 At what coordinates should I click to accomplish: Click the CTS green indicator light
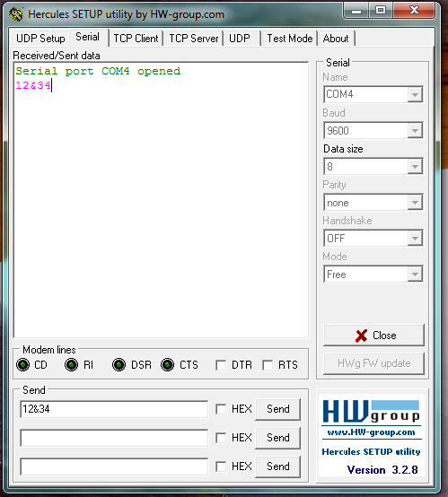click(167, 365)
